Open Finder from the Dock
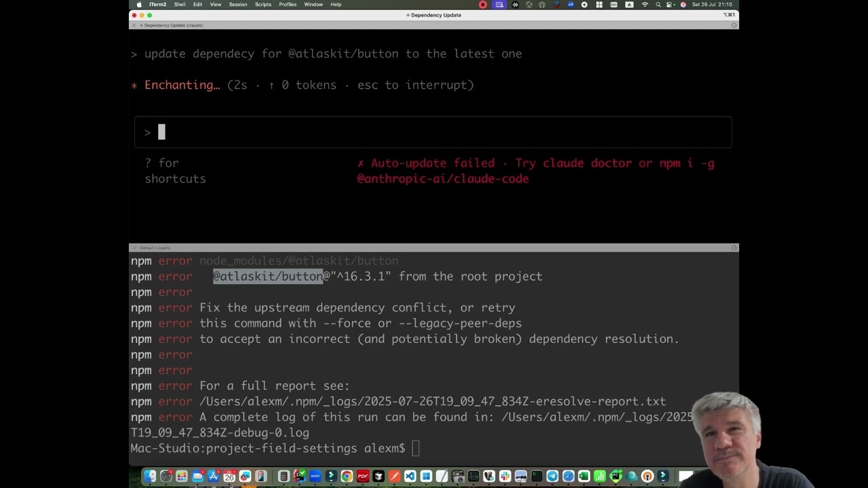Viewport: 868px width, 488px height. click(150, 476)
